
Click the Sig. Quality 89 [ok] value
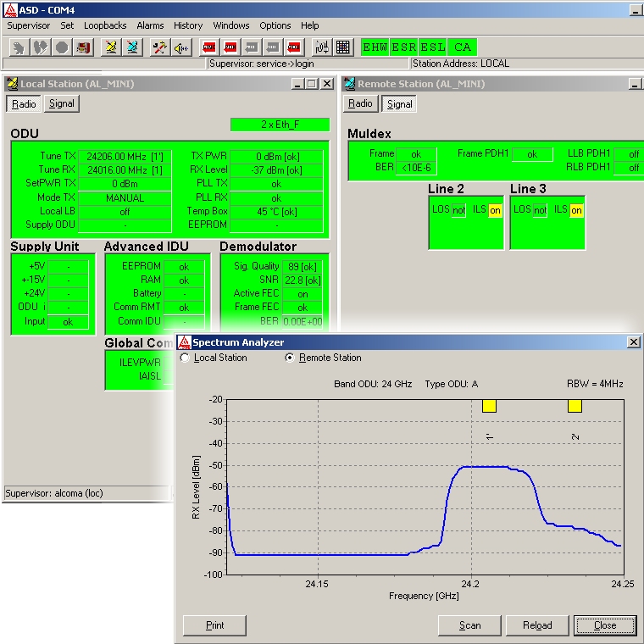click(303, 267)
